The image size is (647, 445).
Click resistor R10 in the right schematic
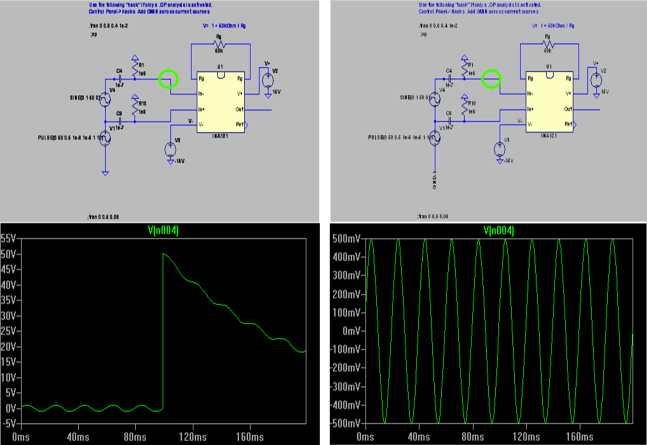pos(465,108)
